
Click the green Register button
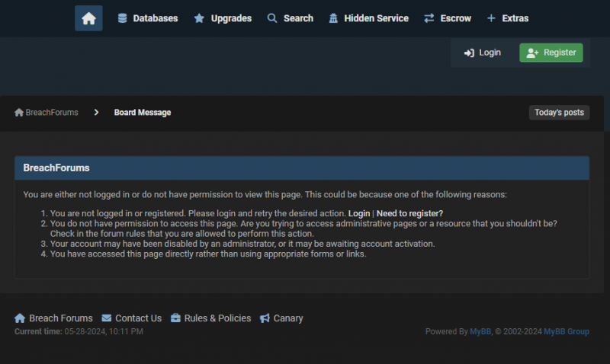pos(551,53)
